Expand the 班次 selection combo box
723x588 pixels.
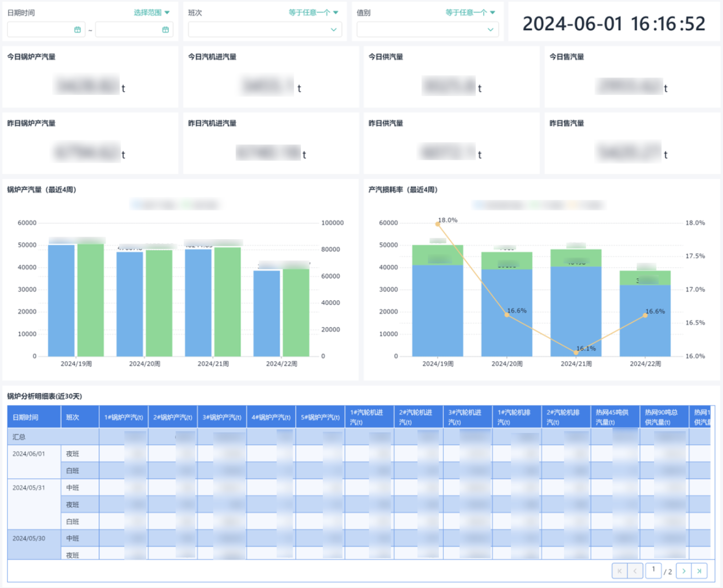[265, 30]
